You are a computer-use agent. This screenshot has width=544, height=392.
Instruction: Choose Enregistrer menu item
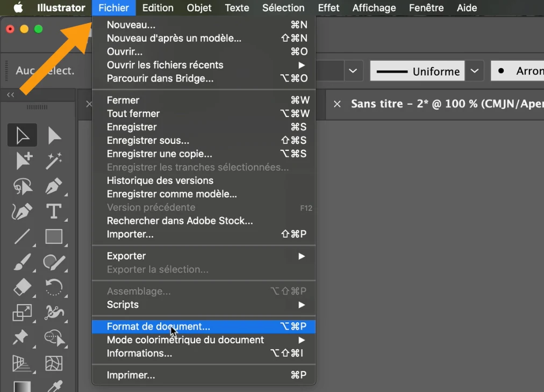(x=204, y=127)
